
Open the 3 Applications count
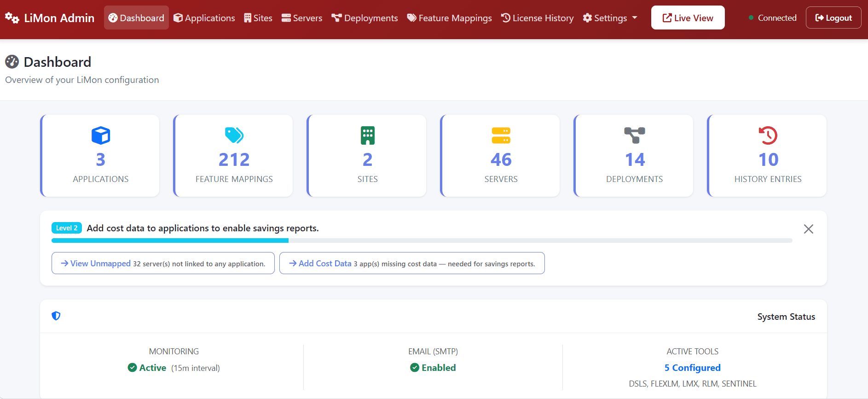tap(101, 159)
